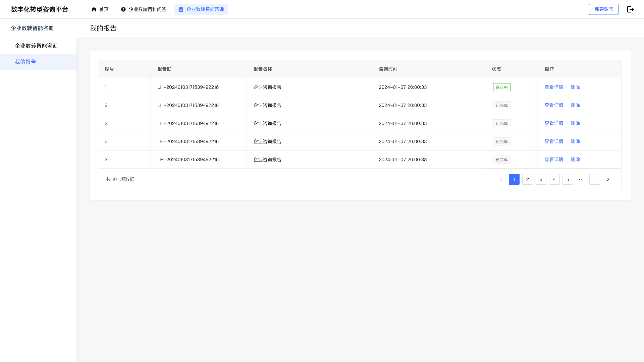644x362 pixels.
Task: Click the logout icon at top right
Action: [x=630, y=9]
